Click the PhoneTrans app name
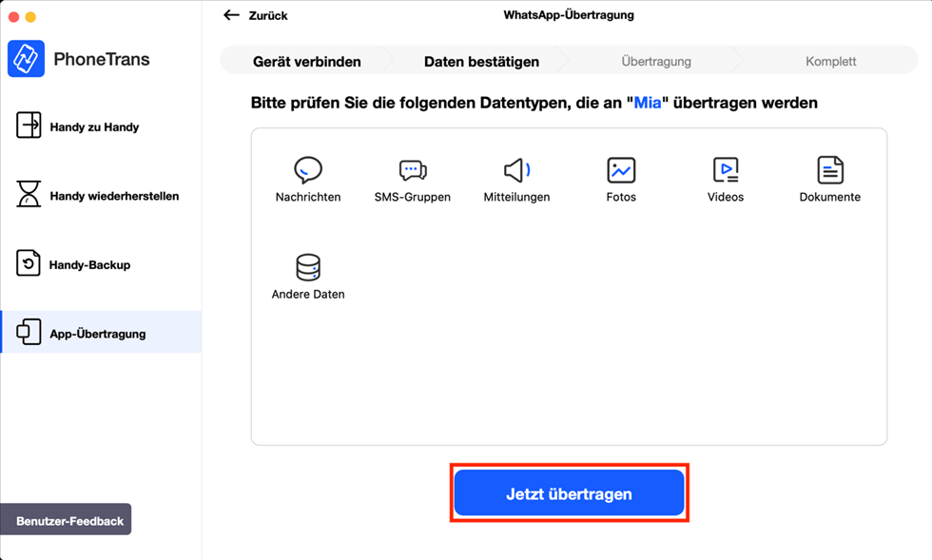The width and height of the screenshot is (932, 560). click(x=102, y=59)
